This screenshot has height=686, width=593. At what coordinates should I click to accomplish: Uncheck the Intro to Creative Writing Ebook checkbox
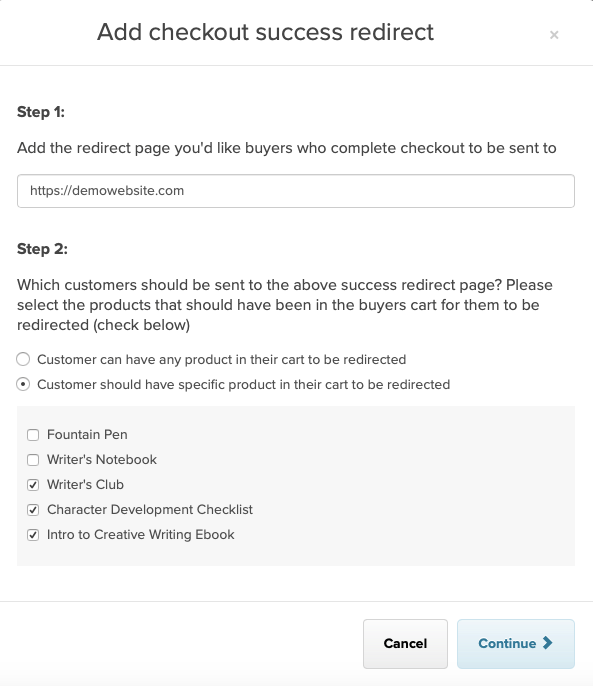(x=33, y=535)
